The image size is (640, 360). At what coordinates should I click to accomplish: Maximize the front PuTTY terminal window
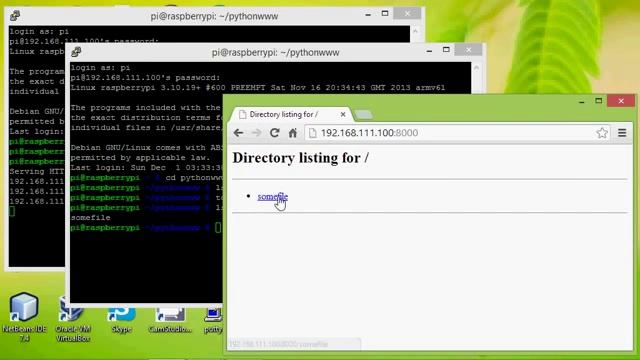pyautogui.click(x=446, y=50)
